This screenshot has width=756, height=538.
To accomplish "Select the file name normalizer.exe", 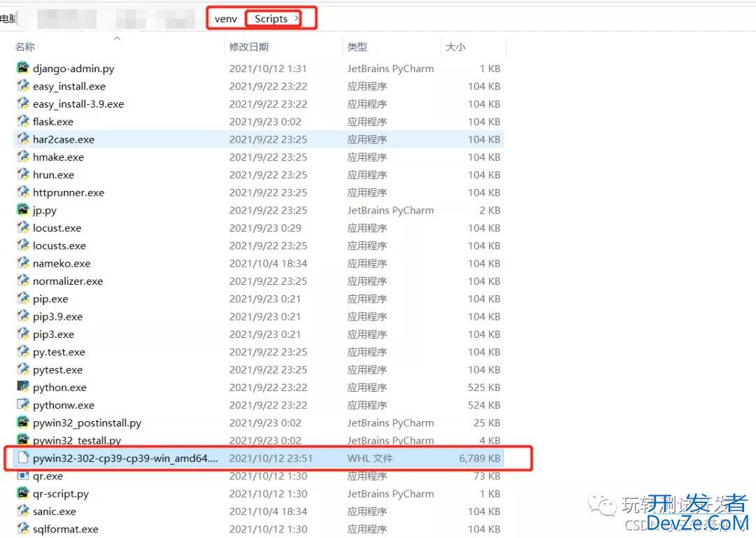I will 68,281.
